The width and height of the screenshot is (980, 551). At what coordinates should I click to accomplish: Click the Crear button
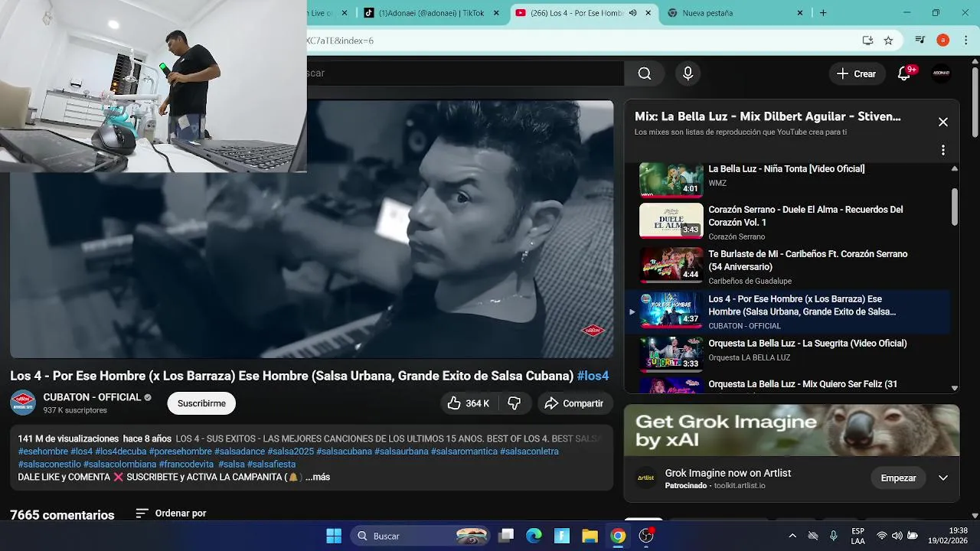pyautogui.click(x=856, y=73)
